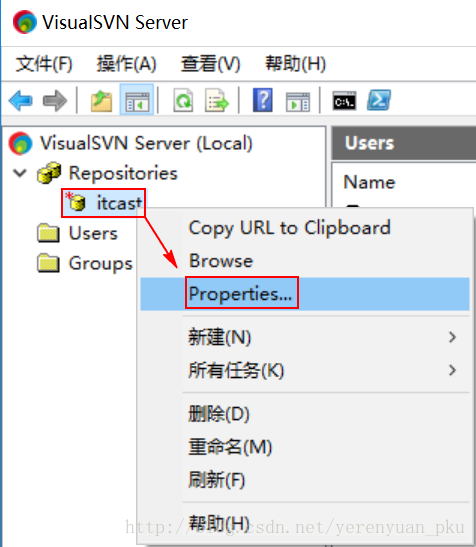Click the itcast repository icon
Screen dimensions: 476x547
(x=76, y=202)
